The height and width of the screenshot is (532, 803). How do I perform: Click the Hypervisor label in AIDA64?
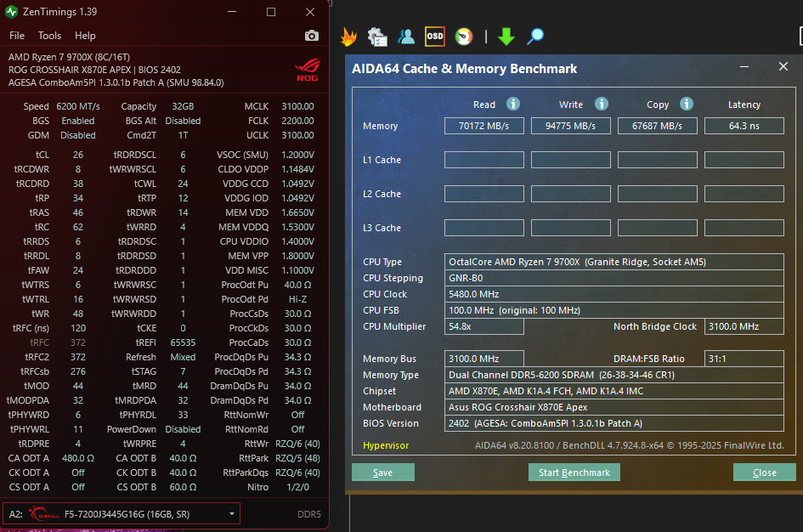pos(386,445)
